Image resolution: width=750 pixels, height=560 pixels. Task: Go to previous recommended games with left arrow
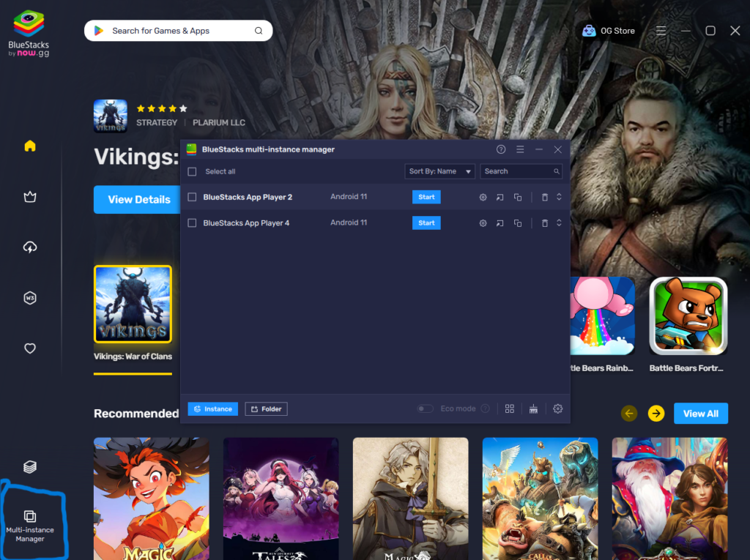[629, 413]
